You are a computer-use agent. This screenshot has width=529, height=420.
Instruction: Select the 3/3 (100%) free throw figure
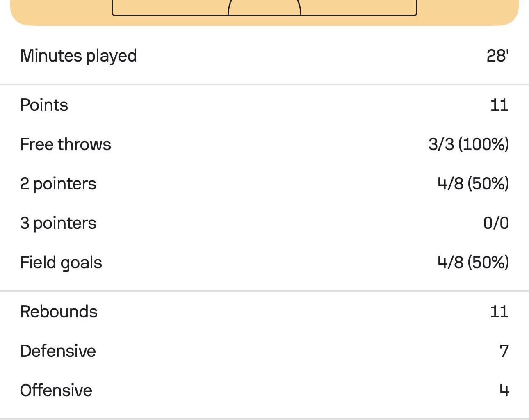coord(468,144)
